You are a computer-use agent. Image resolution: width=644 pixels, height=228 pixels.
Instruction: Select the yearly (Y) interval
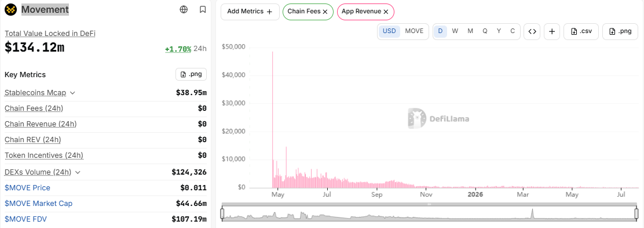(x=499, y=31)
